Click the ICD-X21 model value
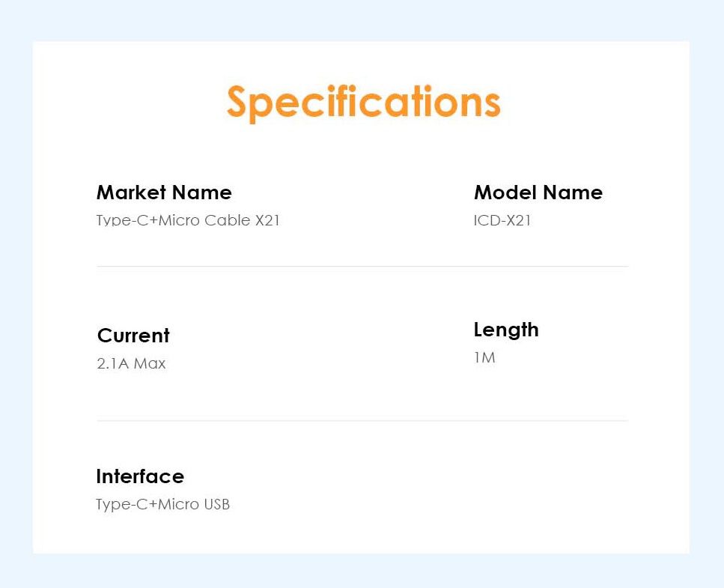 (x=502, y=220)
